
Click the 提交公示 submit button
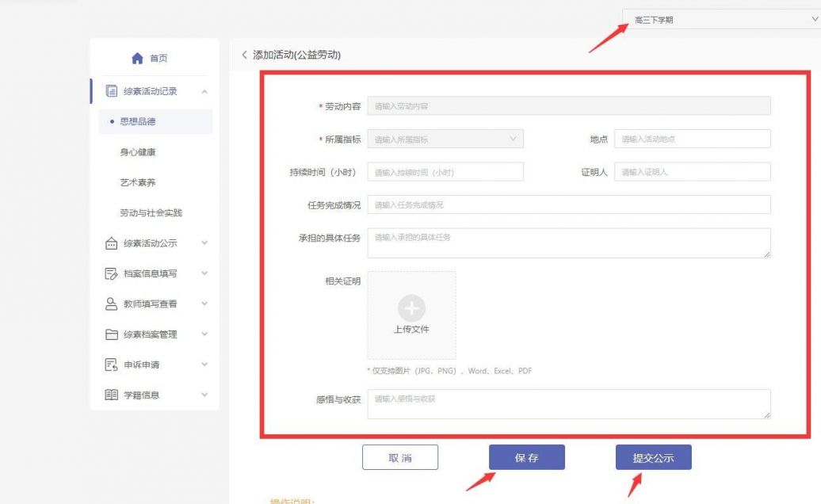(653, 456)
